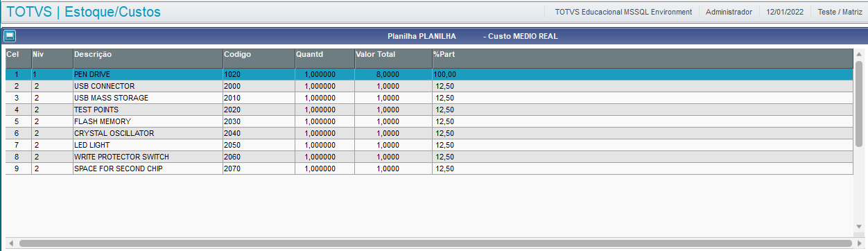Screen dimensions: 868x251
Task: Click the blue icon beside the Planilha title
Action: tap(10, 36)
